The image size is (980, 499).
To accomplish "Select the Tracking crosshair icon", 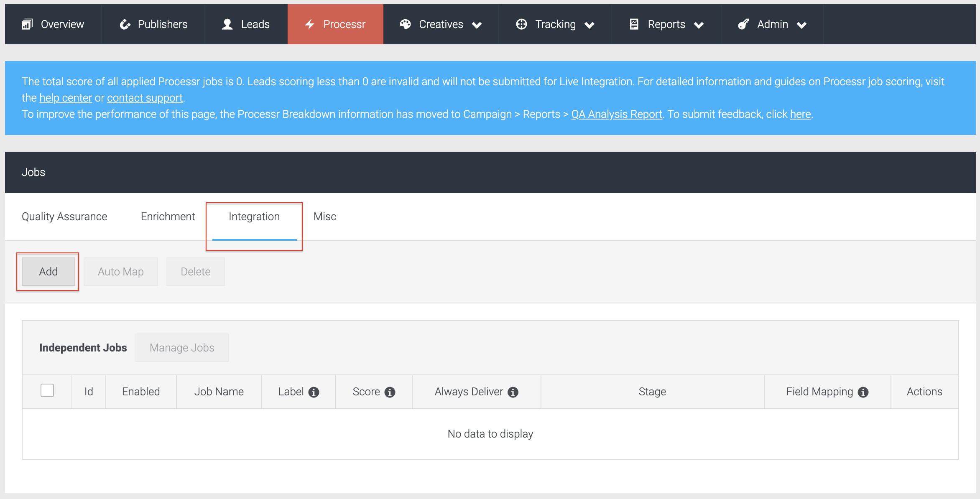I will pos(521,24).
